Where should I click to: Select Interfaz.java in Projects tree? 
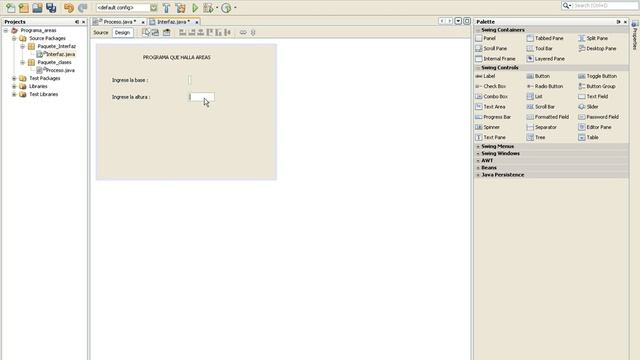pyautogui.click(x=56, y=54)
